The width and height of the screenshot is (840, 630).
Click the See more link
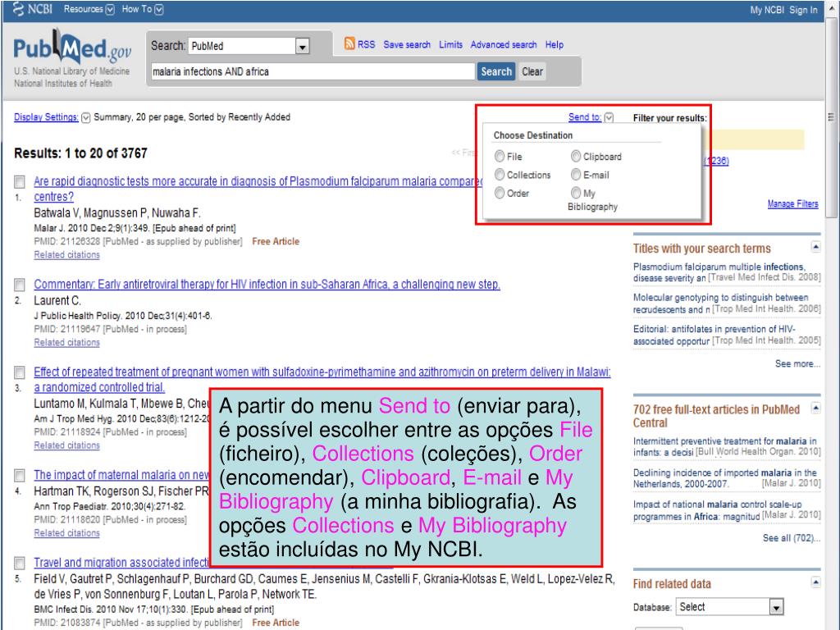797,363
